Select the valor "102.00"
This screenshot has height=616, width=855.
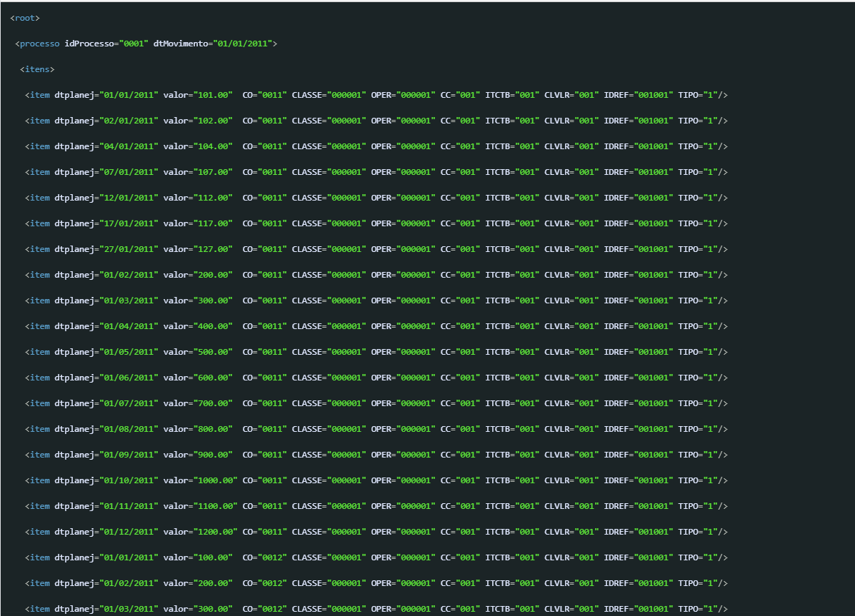(213, 121)
